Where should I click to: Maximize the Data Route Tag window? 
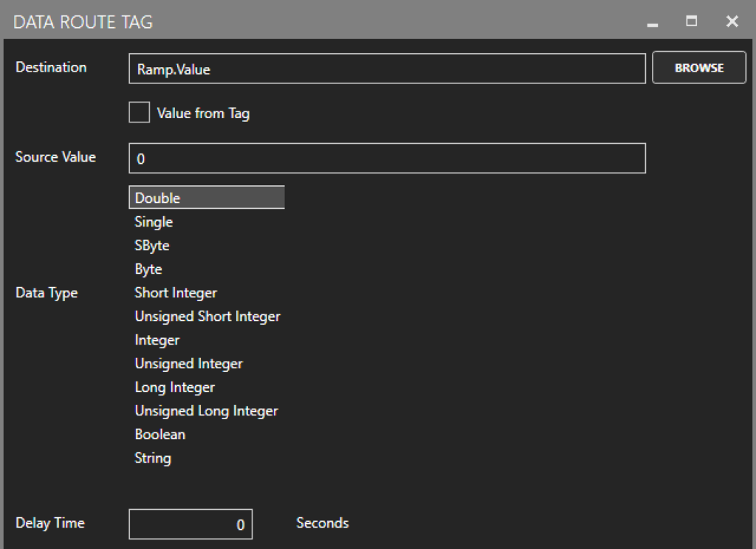[x=692, y=21]
